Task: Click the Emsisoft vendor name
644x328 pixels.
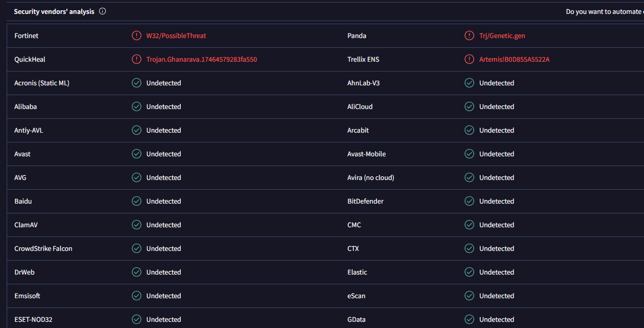Action: [x=27, y=296]
